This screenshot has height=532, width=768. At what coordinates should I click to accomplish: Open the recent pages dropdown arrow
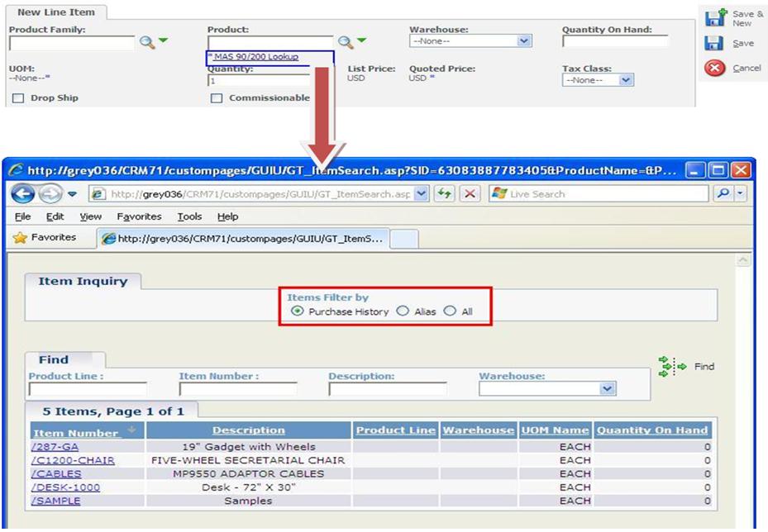[x=72, y=194]
